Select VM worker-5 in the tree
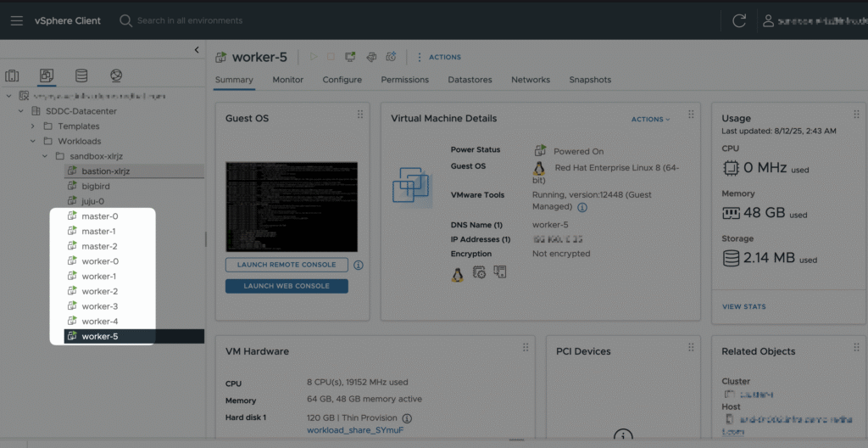Viewport: 868px width, 448px height. click(100, 336)
